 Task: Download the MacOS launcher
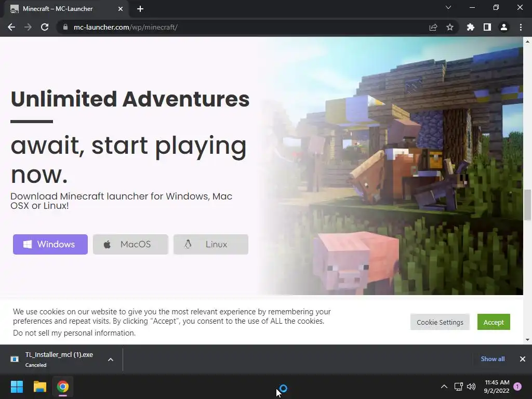(130, 244)
